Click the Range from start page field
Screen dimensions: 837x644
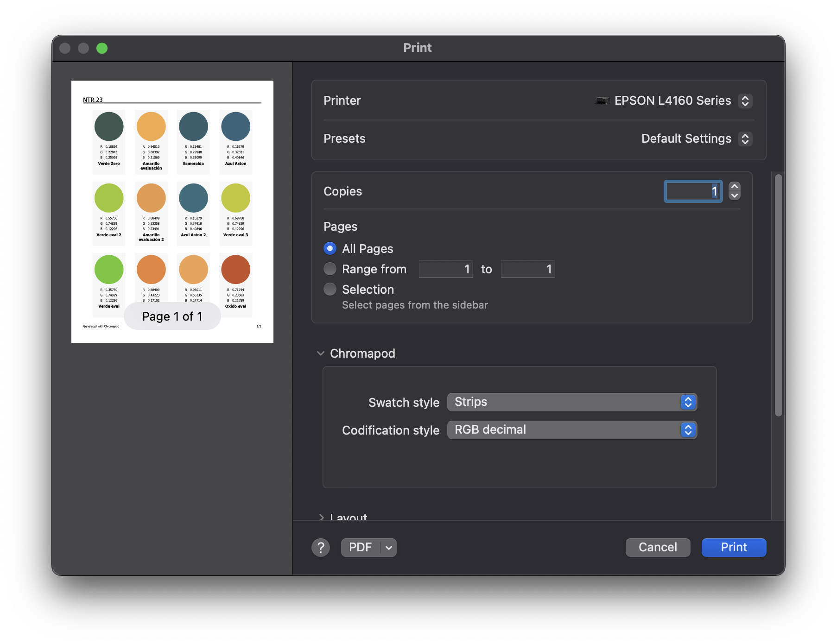(x=445, y=269)
